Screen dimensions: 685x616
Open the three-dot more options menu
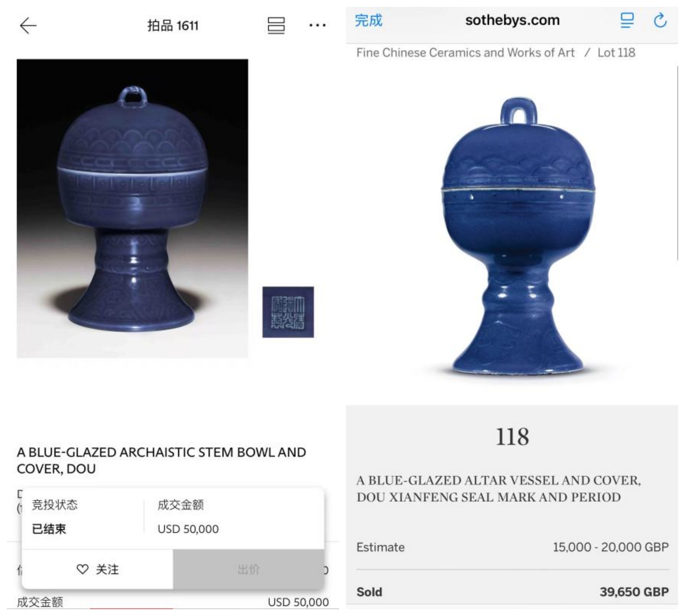(317, 25)
